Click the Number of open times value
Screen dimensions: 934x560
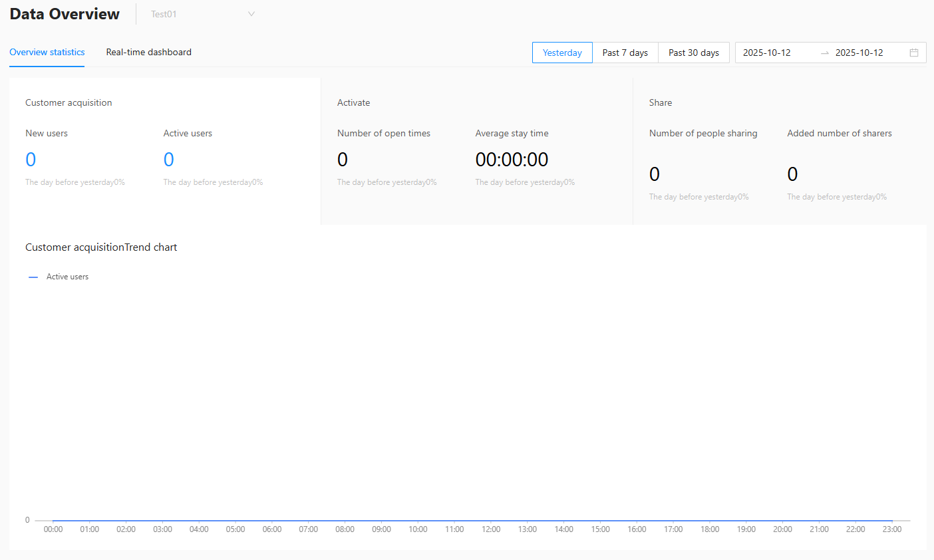click(343, 160)
